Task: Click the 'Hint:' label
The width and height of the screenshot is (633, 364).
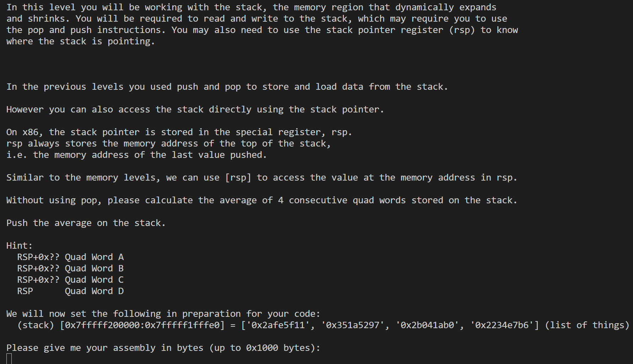Action: point(19,246)
